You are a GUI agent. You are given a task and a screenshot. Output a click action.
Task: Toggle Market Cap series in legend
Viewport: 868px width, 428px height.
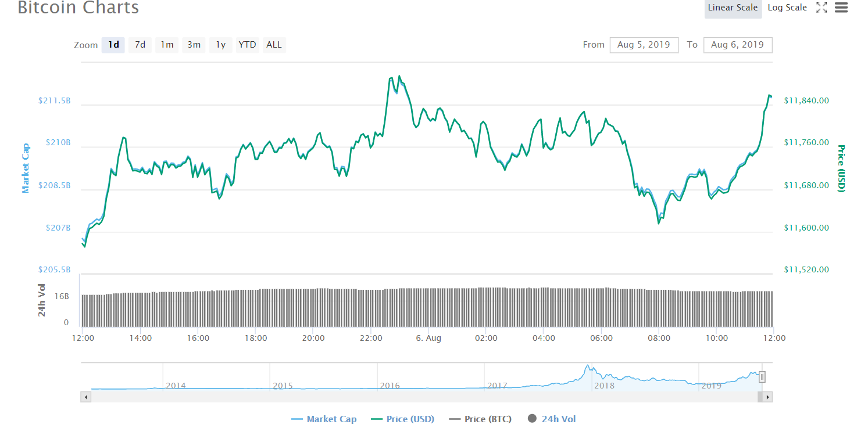coord(324,419)
